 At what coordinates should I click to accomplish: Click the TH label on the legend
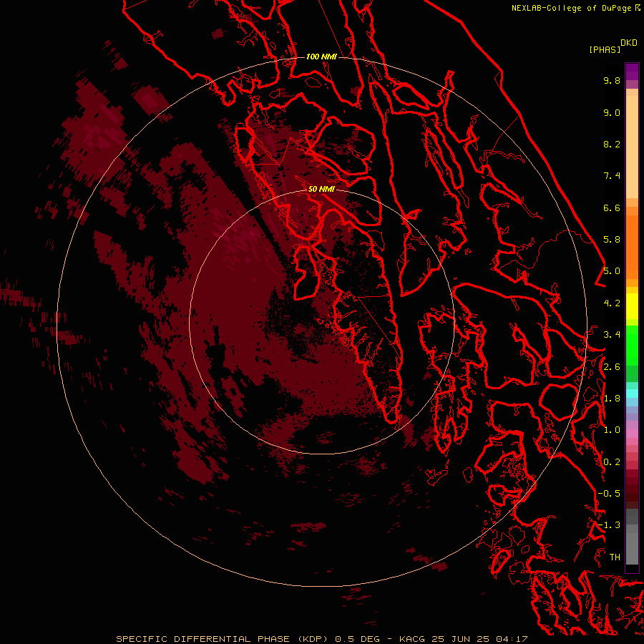615,557
